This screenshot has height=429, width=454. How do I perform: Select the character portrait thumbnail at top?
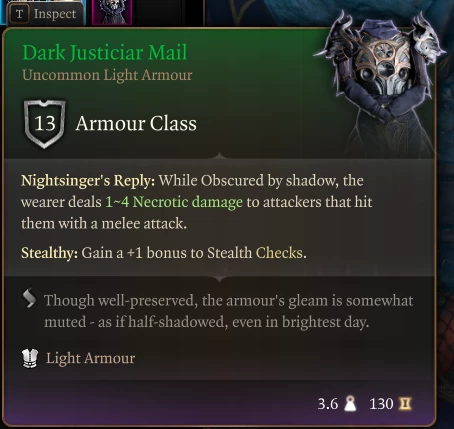[112, 12]
